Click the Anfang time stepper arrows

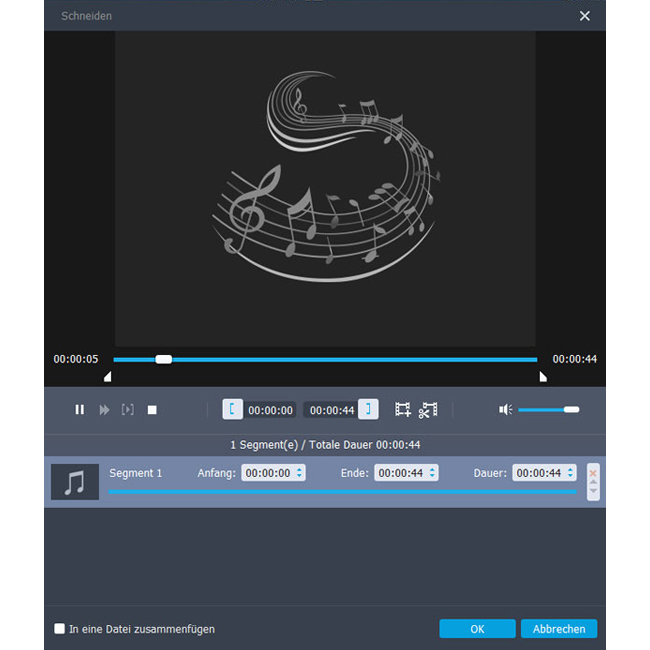click(300, 473)
